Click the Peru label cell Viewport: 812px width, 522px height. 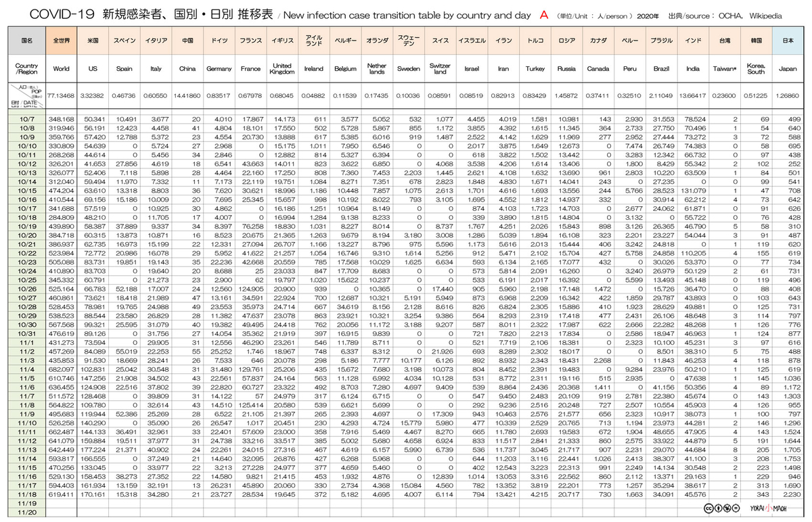(629, 69)
